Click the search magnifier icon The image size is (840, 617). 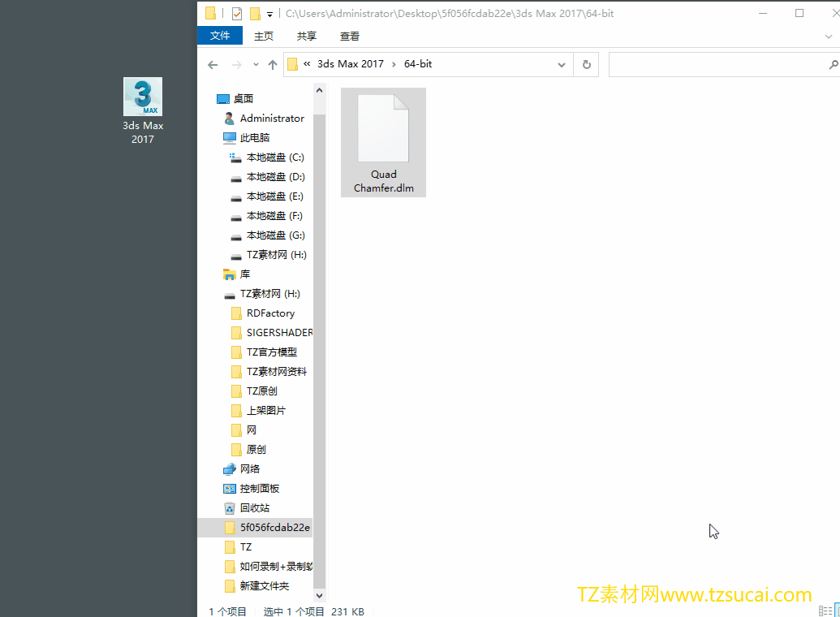click(x=834, y=65)
